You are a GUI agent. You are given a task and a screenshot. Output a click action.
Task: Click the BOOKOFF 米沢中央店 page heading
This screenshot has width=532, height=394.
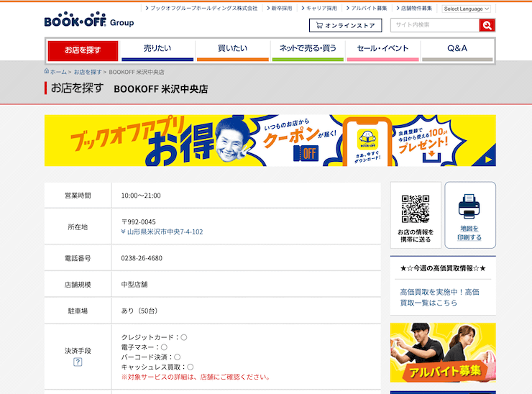[161, 89]
